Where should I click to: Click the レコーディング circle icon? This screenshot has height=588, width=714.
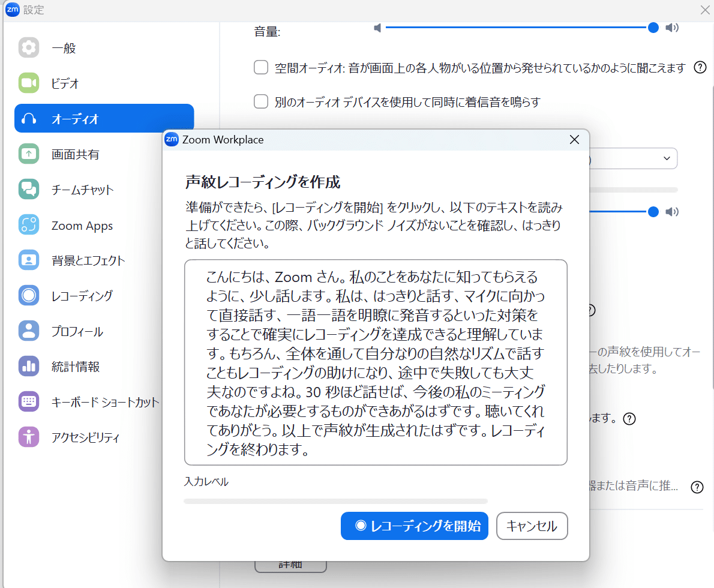click(29, 295)
